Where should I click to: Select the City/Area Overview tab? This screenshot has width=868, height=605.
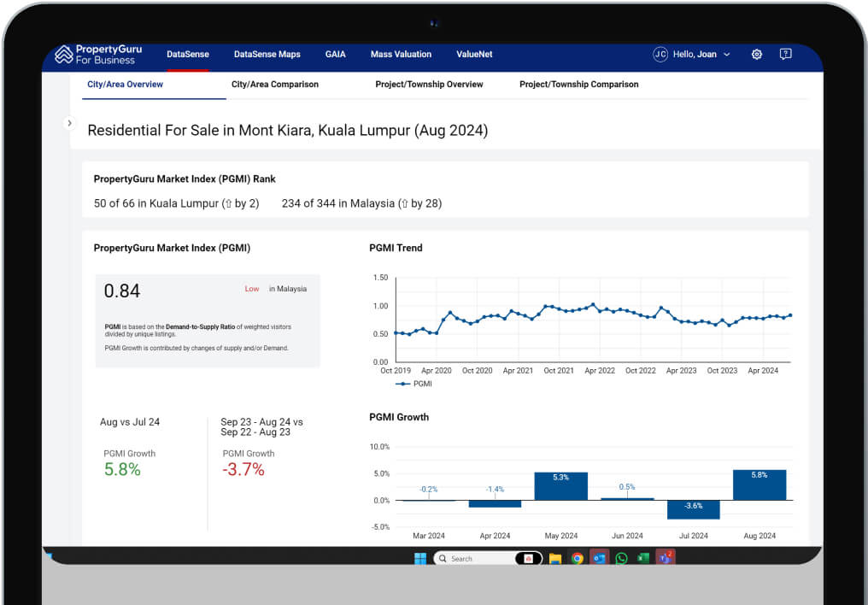point(125,84)
